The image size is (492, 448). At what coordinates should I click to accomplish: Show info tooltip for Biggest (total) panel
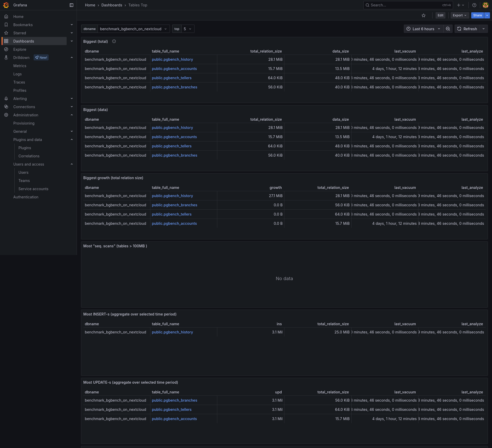coord(114,42)
